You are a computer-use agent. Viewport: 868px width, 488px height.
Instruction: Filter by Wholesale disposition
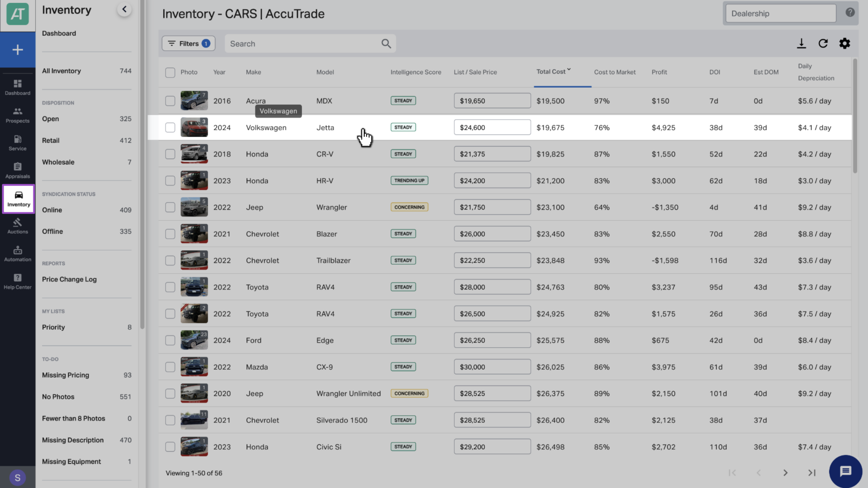pos(86,162)
